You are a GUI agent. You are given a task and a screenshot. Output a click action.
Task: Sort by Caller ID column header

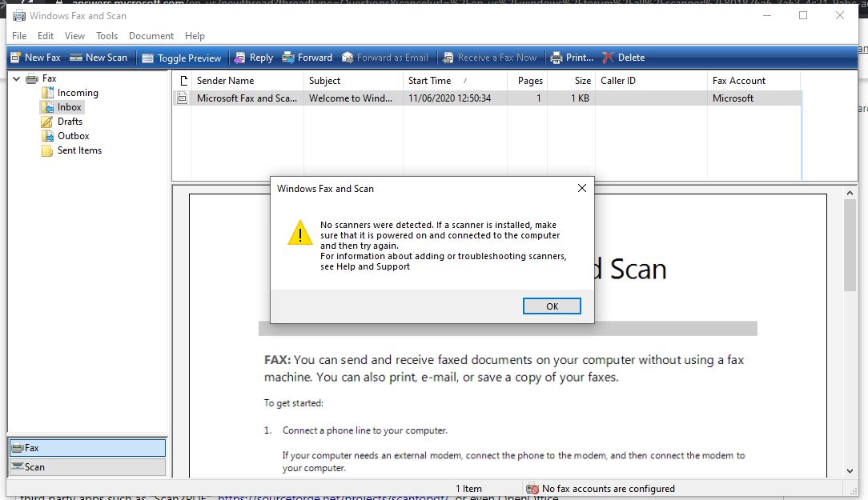(x=652, y=81)
